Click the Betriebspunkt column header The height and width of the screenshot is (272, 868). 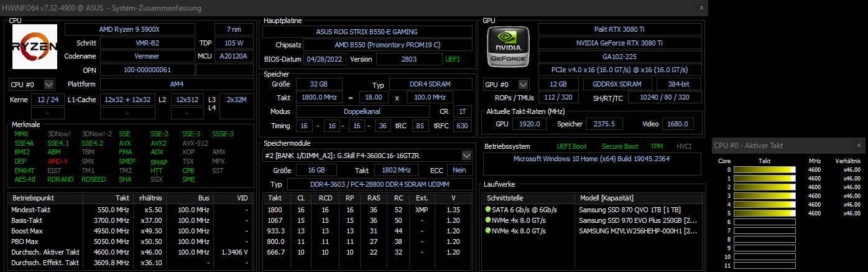point(45,197)
